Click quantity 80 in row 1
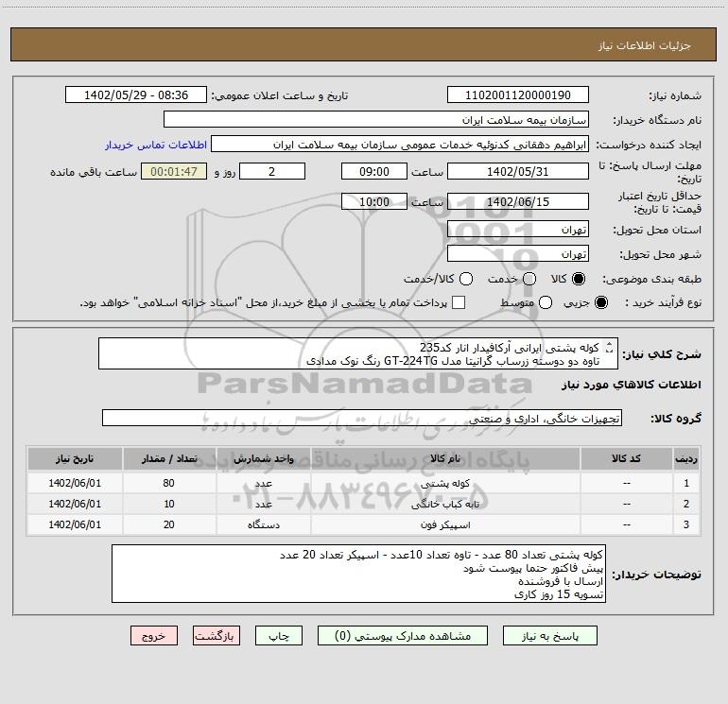Screen dimensions: 728x704 click(169, 483)
